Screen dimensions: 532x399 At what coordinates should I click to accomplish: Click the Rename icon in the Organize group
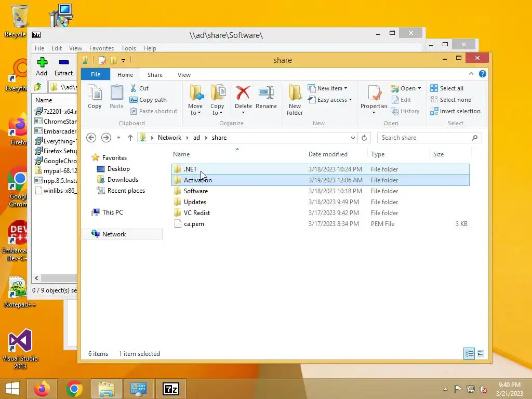(266, 92)
